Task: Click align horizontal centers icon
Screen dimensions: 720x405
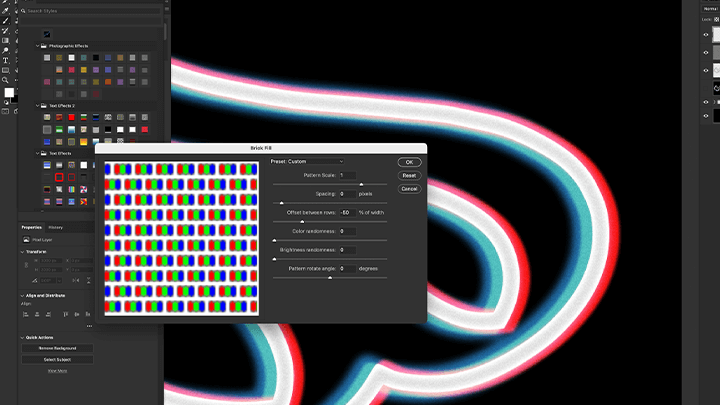Action: pos(37,315)
